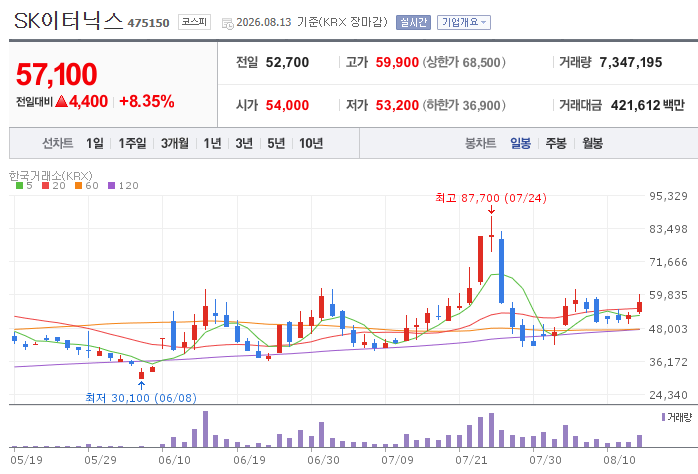This screenshot has width=698, height=474.
Task: Click the 최저 30,100 (06/08) marker label
Action: (x=141, y=397)
